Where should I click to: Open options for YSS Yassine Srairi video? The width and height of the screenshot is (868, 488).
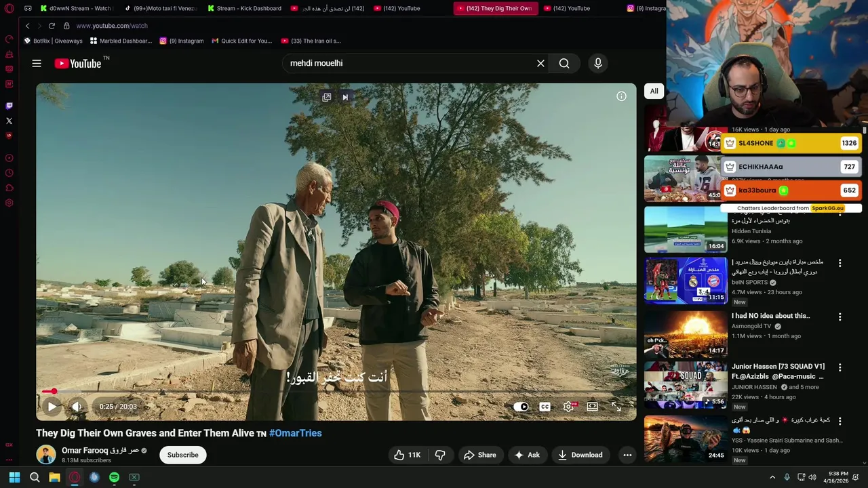click(840, 421)
